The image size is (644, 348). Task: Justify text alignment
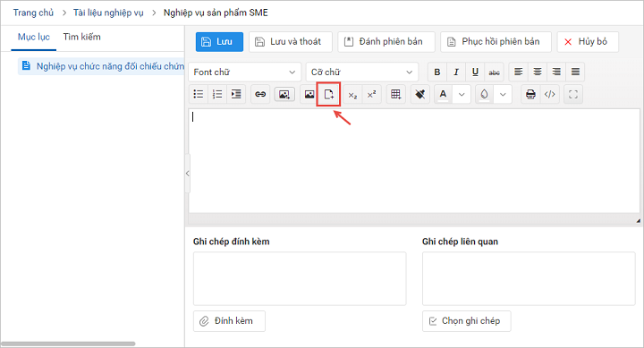point(575,72)
